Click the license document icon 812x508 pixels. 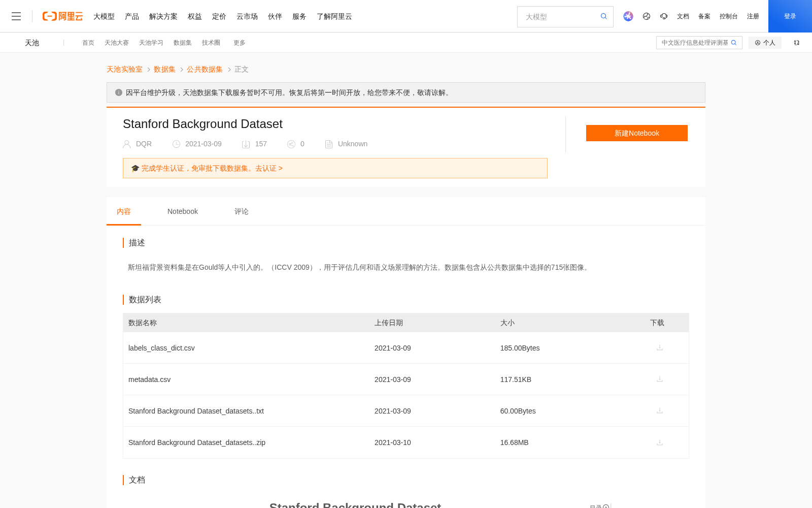[x=329, y=144]
